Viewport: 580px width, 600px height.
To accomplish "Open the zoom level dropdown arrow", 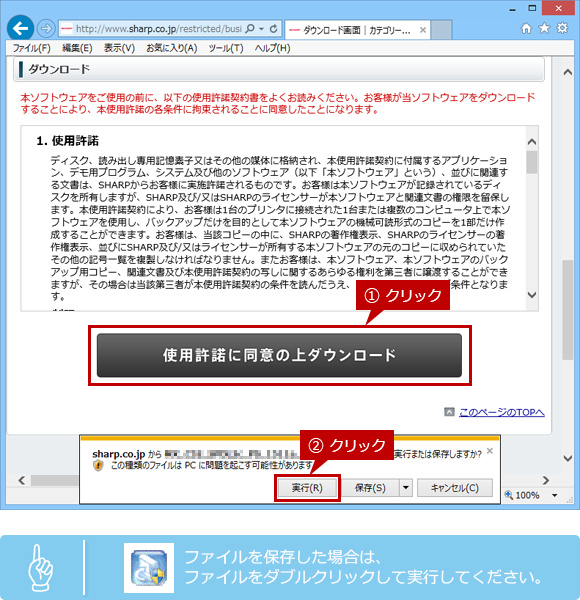I will pos(554,495).
